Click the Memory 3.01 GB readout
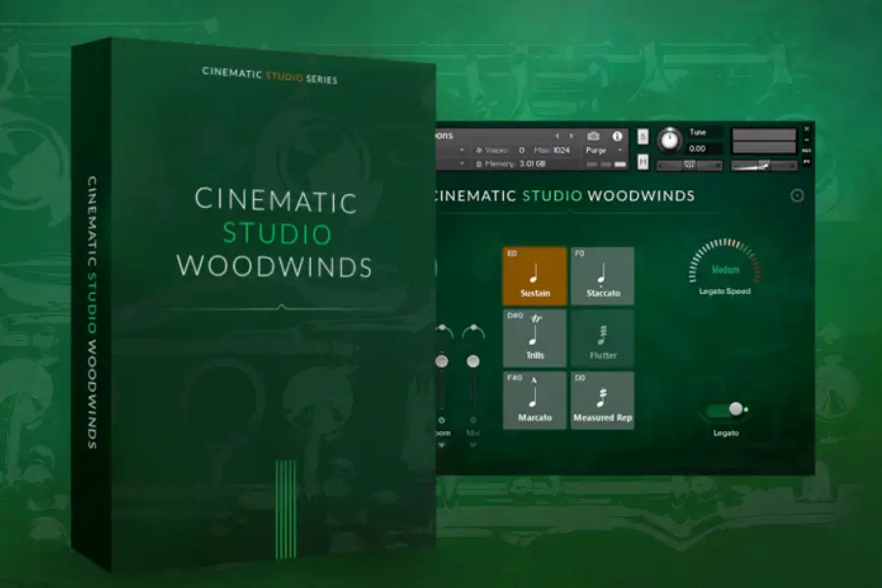 (x=532, y=164)
